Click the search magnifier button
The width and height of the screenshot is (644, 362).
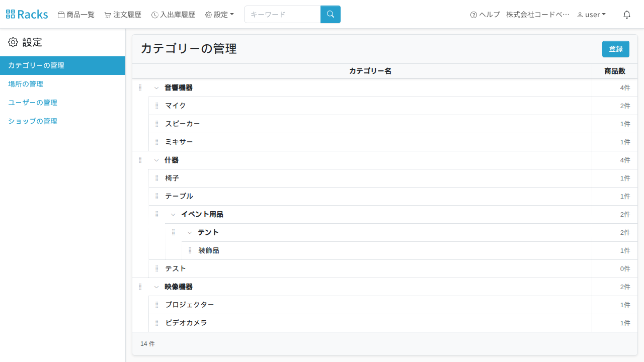point(331,14)
